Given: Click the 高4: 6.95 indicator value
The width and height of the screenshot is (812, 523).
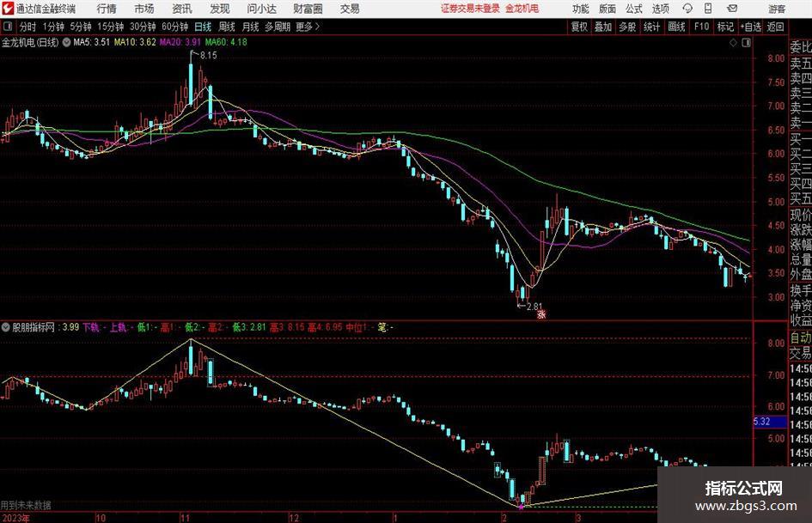Looking at the screenshot, I should point(325,327).
